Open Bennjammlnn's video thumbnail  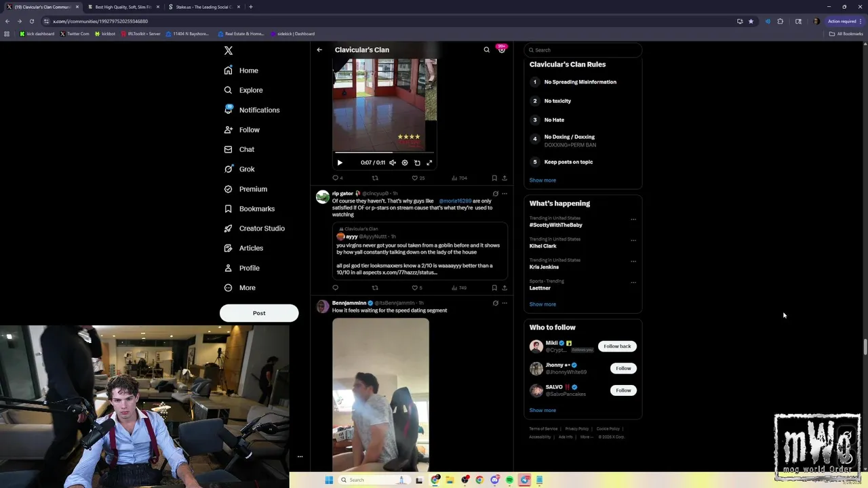point(380,394)
